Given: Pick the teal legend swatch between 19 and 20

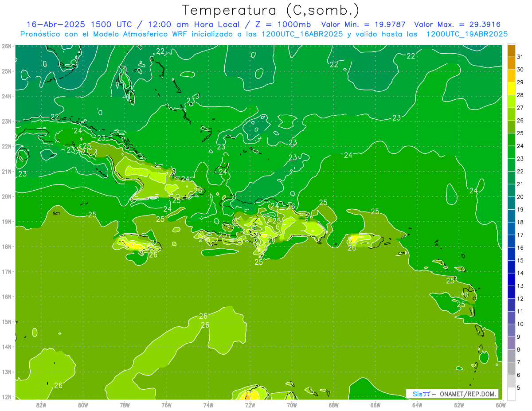Looking at the screenshot, I should [511, 203].
